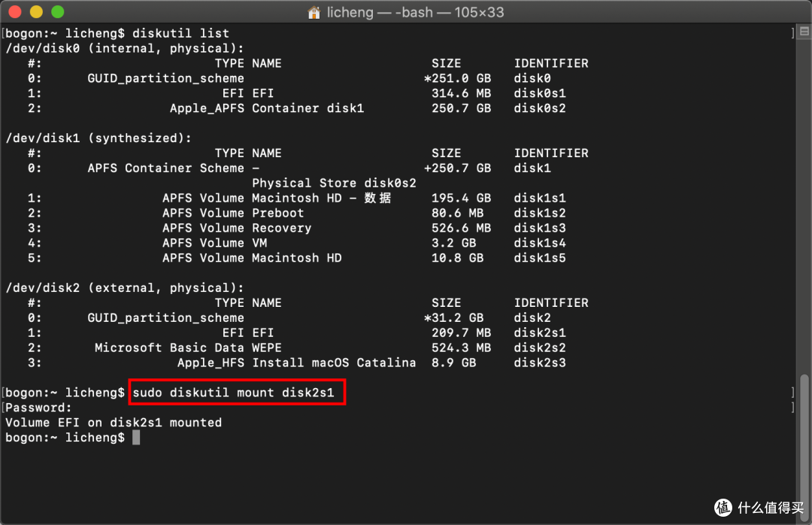
Task: Click the '*251.0 GB' size value
Action: [x=457, y=78]
